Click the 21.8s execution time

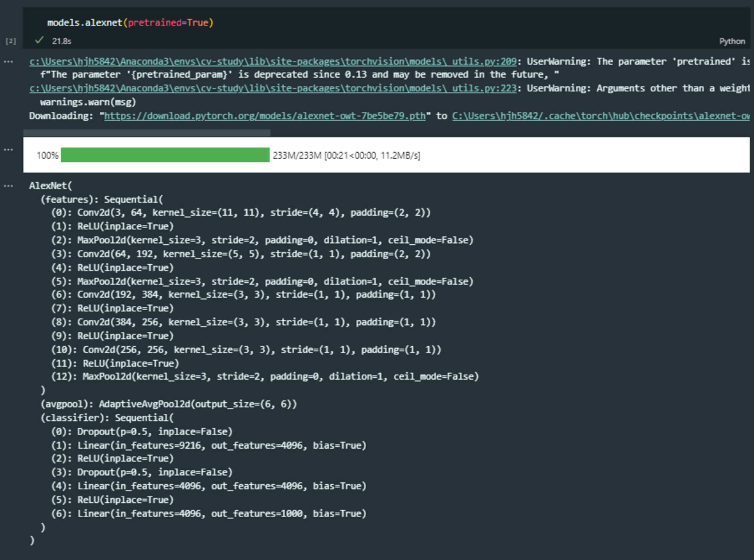tap(62, 41)
